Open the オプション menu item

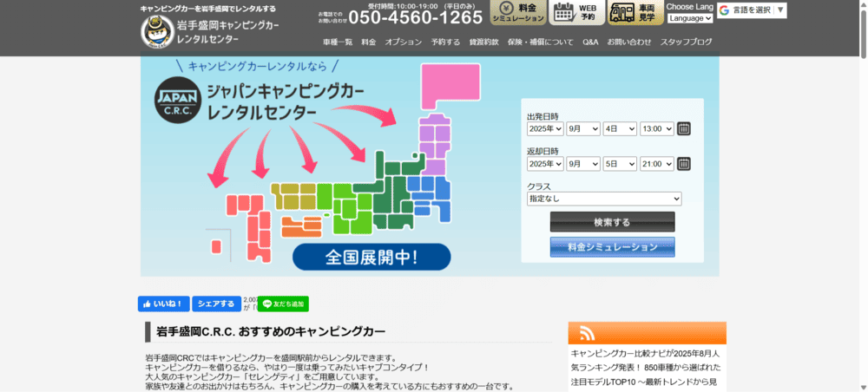pyautogui.click(x=404, y=42)
